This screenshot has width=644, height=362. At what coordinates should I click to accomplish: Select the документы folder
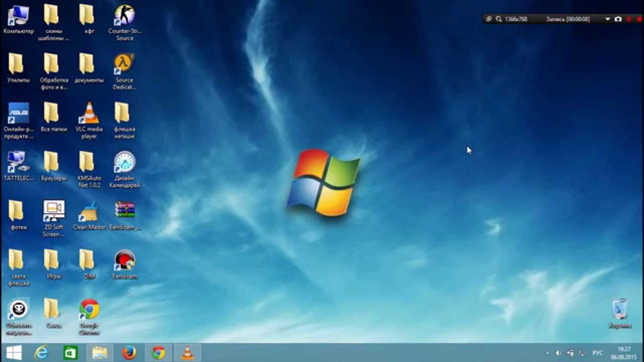(89, 68)
